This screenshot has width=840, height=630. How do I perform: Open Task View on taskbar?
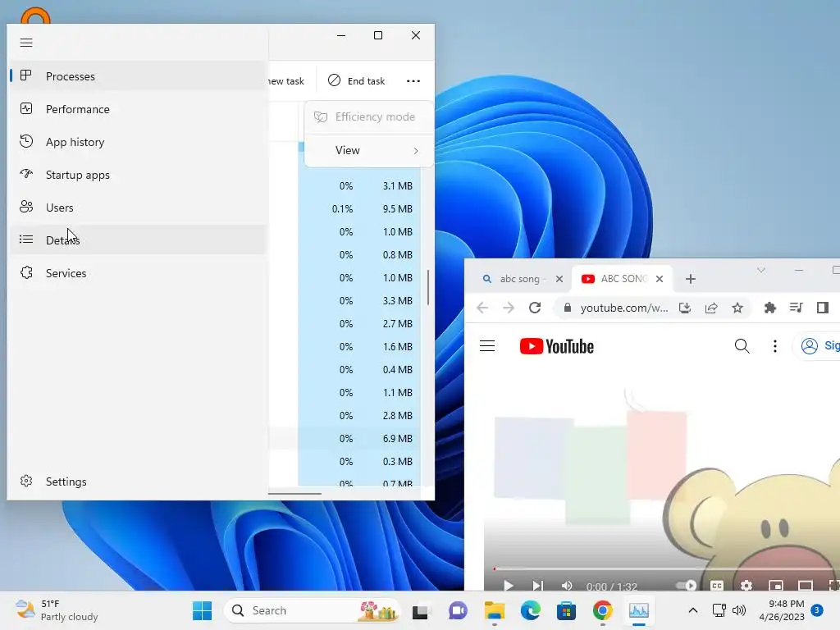coord(421,610)
